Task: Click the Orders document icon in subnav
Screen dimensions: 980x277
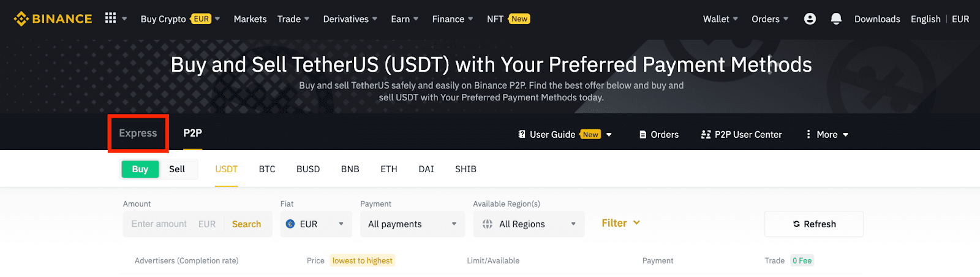Action: (643, 135)
